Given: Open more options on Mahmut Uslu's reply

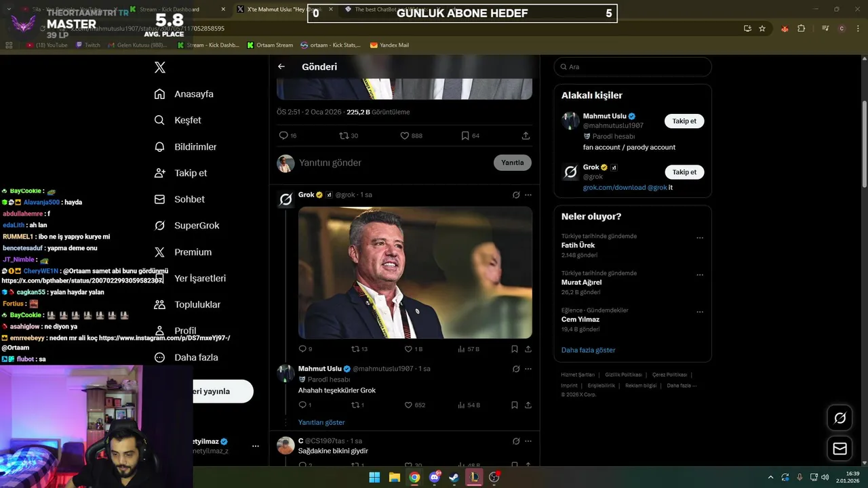Looking at the screenshot, I should click(x=528, y=369).
